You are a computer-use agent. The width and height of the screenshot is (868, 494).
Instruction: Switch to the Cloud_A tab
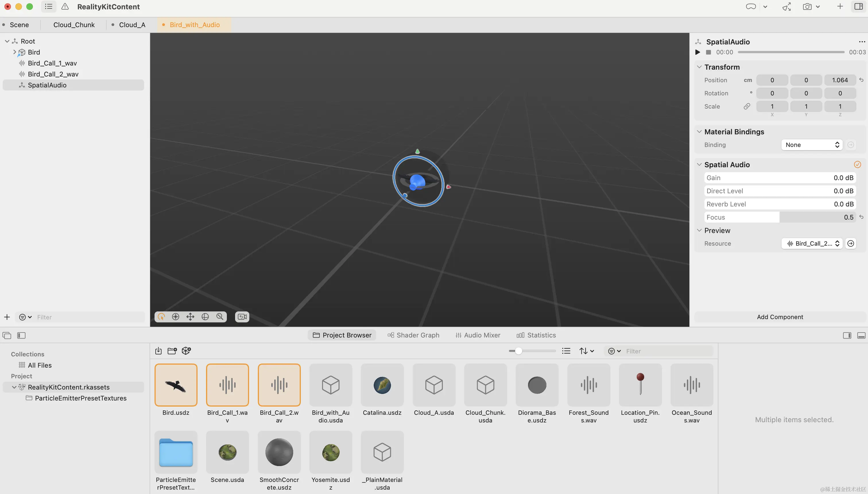pos(132,25)
